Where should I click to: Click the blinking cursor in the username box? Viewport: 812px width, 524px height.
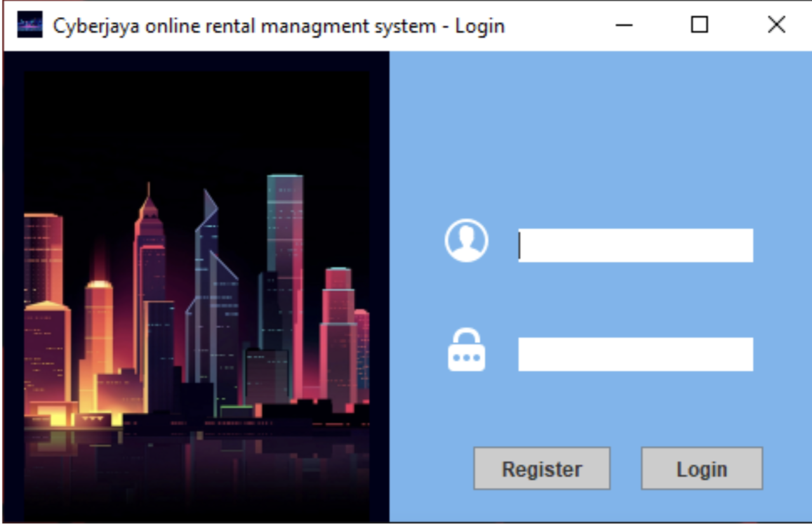click(x=521, y=245)
